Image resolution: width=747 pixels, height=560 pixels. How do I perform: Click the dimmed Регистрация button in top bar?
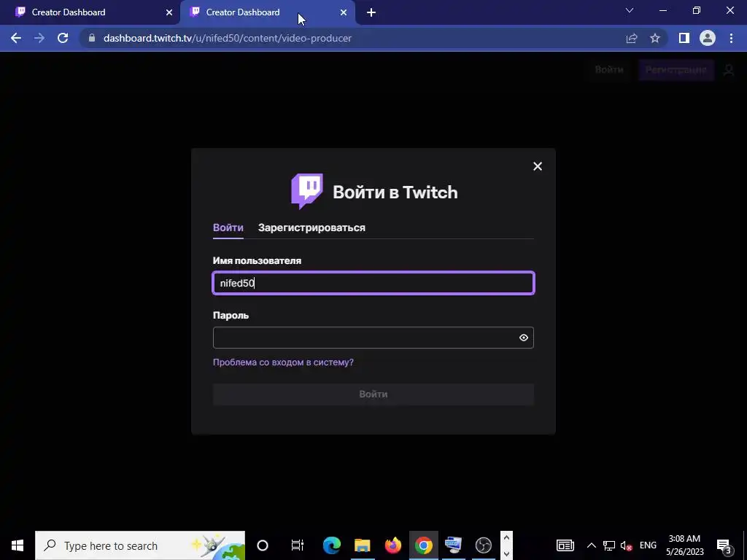click(676, 70)
